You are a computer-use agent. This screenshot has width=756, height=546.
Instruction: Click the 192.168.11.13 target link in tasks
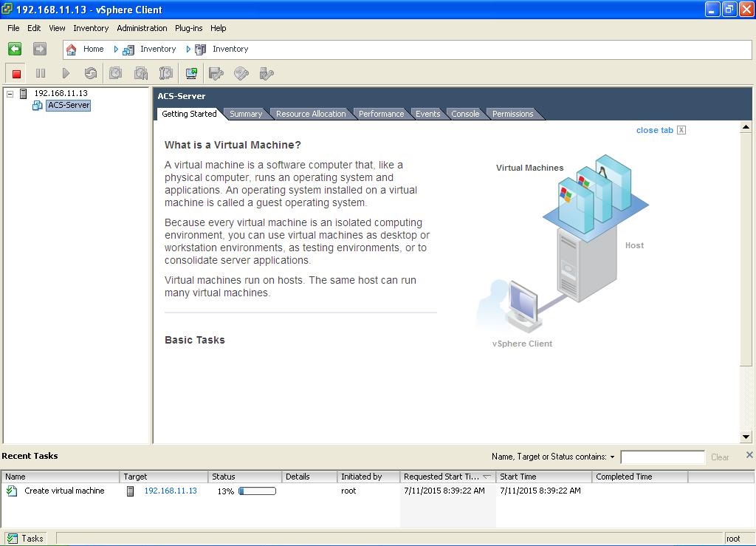[x=171, y=491]
